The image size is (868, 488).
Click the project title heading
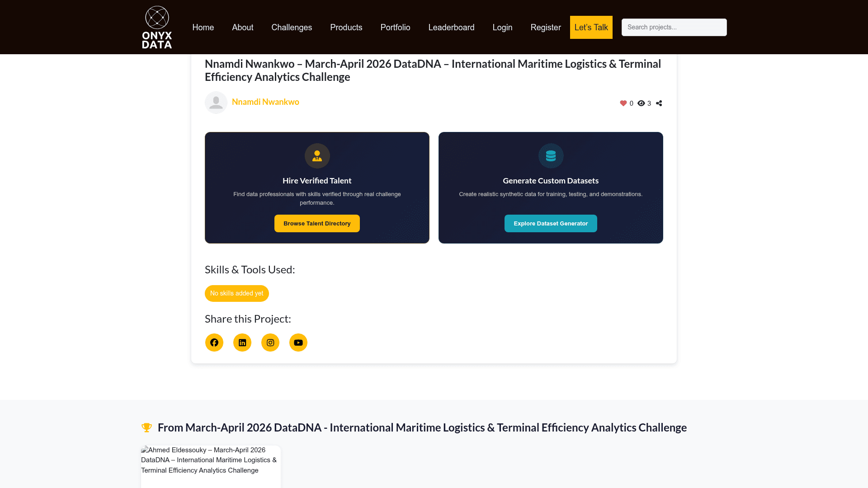(x=433, y=70)
